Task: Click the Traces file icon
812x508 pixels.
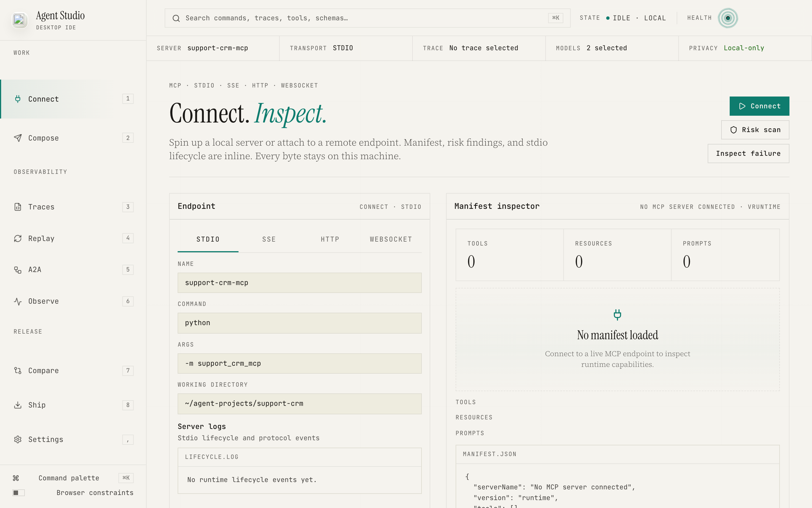Action: 18,207
